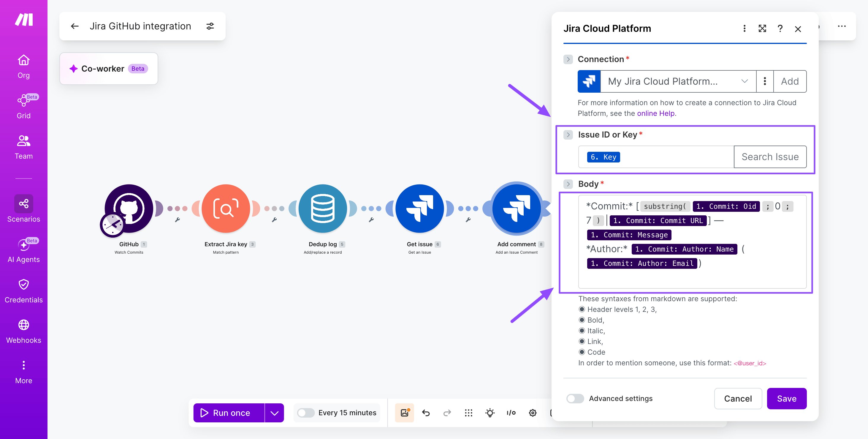Select the Extract Jira key module
Viewport: 868px width, 439px height.
(x=226, y=209)
